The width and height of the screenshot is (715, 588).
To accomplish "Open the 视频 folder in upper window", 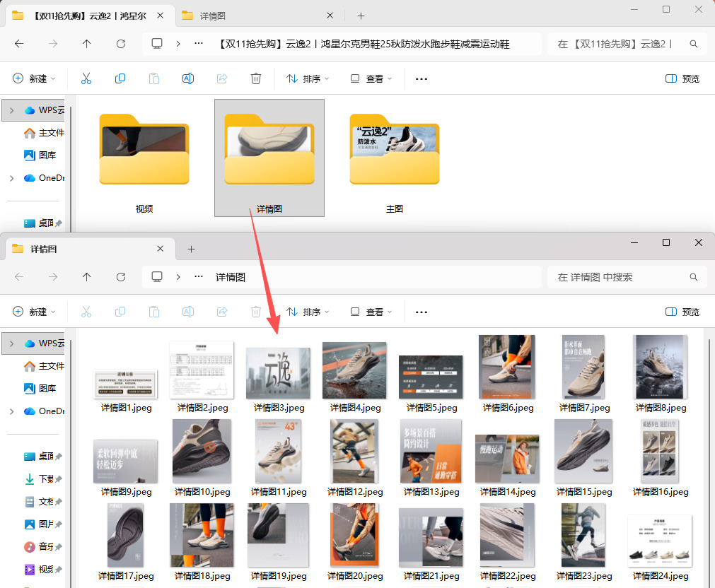I will 144,159.
